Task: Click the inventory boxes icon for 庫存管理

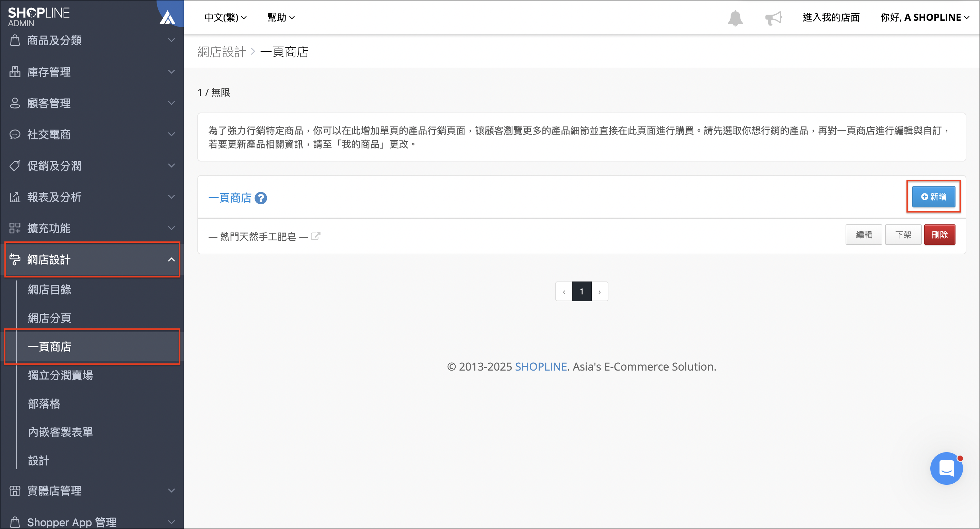Action: tap(15, 71)
